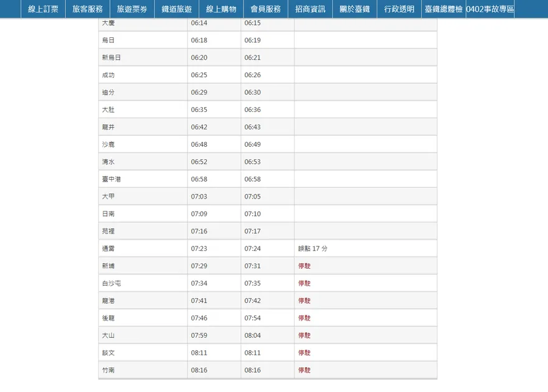
Task: Open the 關於臺鐵 menu
Action: [x=354, y=9]
